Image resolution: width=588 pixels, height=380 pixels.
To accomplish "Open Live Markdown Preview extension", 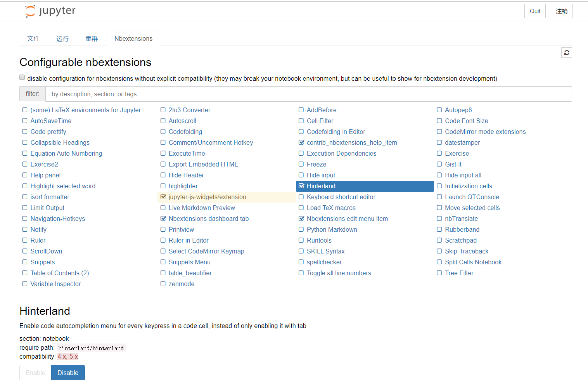I will point(202,208).
